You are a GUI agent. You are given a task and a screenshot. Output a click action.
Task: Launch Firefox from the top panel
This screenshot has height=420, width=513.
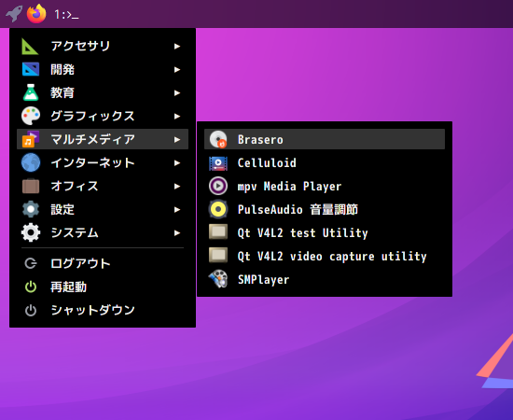coord(36,14)
